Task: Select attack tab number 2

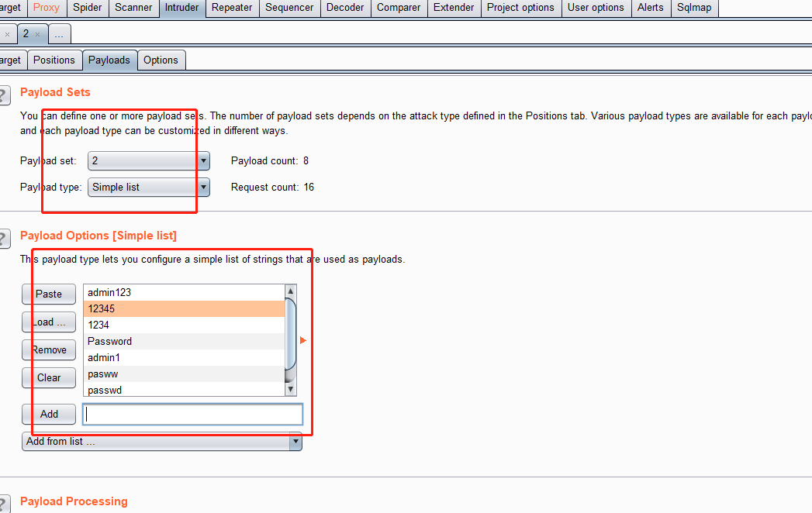Action: (26, 33)
